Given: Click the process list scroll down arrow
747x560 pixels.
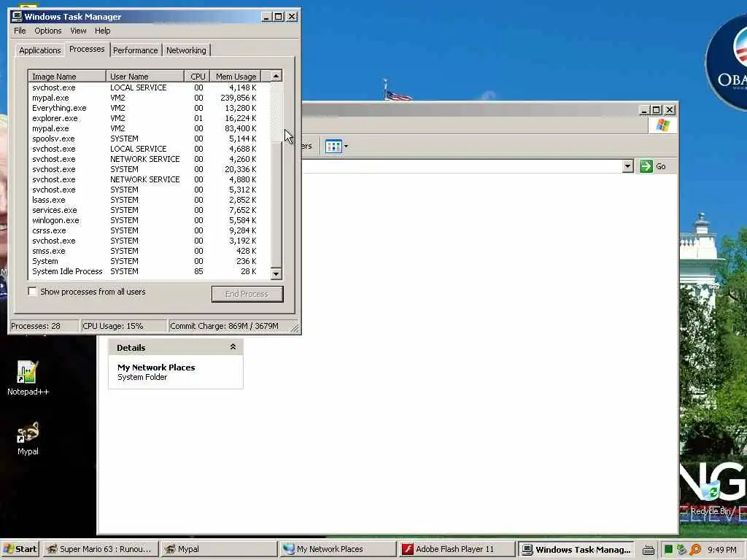Looking at the screenshot, I should [276, 273].
